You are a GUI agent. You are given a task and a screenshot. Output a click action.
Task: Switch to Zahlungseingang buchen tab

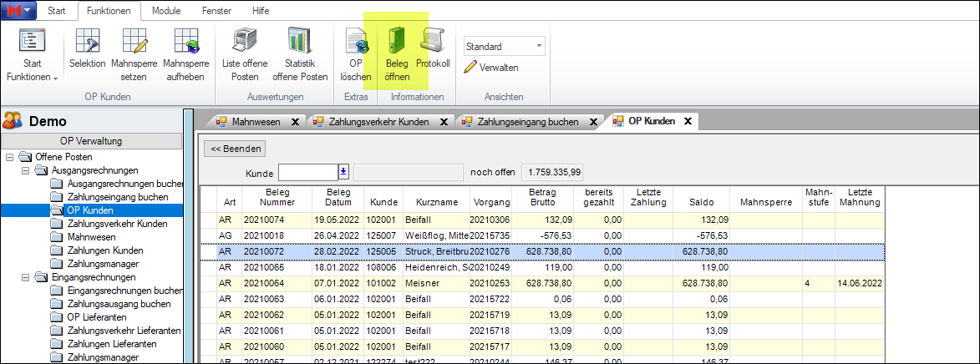(527, 122)
